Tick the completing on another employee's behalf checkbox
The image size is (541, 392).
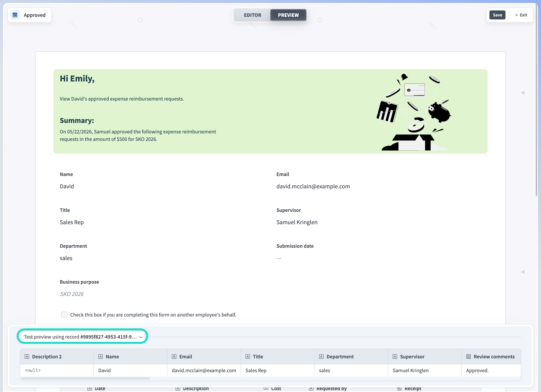64,315
